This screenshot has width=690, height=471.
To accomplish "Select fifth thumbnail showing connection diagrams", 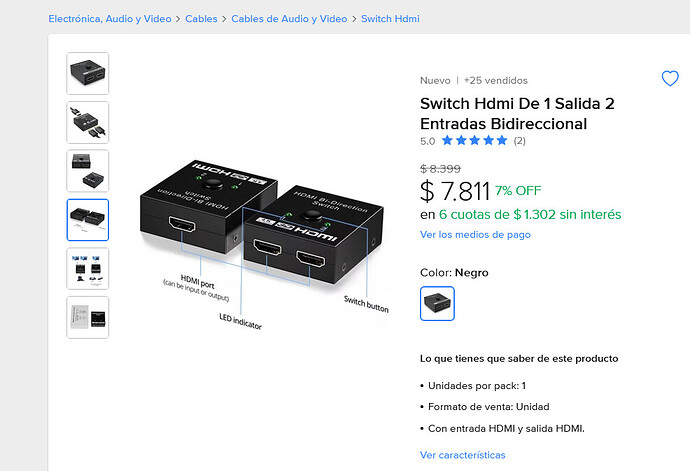I will (x=88, y=269).
